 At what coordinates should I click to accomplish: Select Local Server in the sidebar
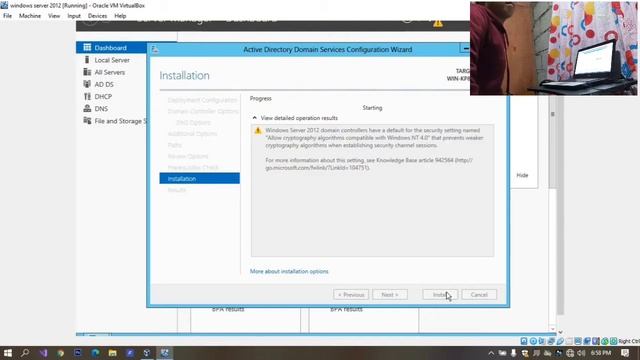point(111,60)
